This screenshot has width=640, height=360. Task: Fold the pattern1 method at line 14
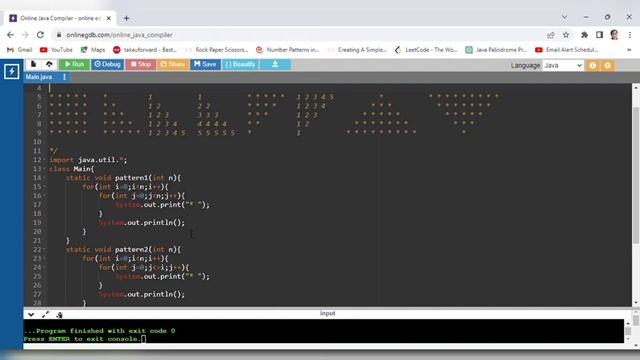click(44, 178)
